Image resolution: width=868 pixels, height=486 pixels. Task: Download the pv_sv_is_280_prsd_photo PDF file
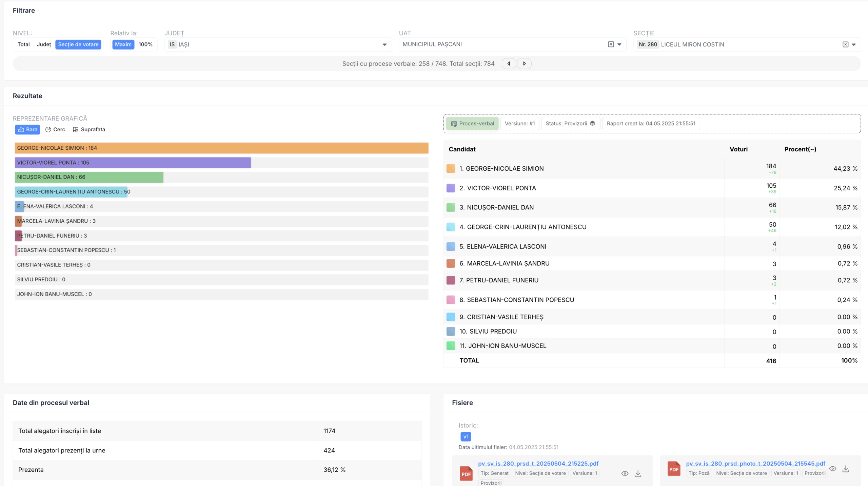[x=846, y=469]
